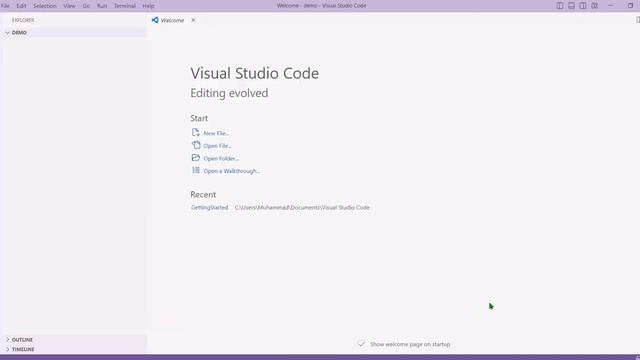
Task: Open the Run menu
Action: pos(102,6)
